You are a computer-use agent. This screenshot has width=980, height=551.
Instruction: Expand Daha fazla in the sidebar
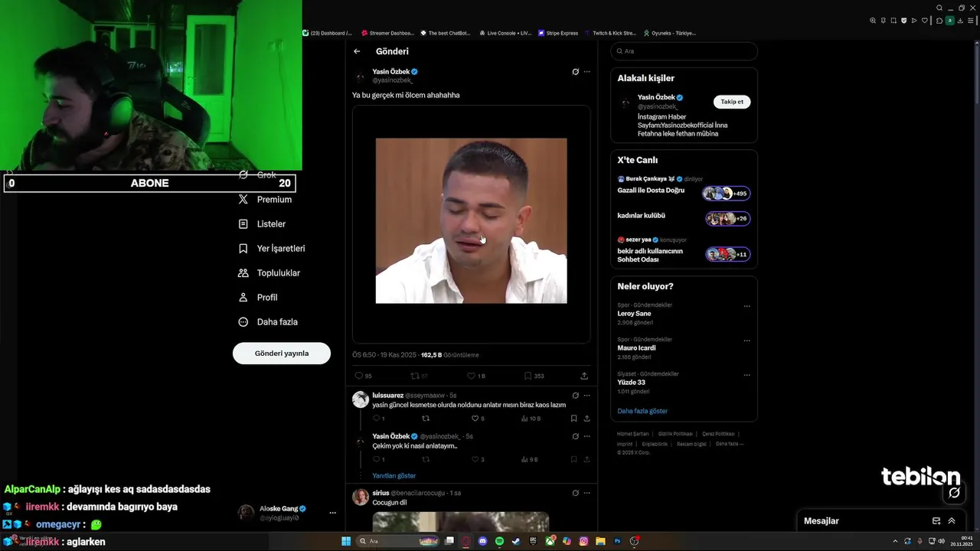[268, 322]
